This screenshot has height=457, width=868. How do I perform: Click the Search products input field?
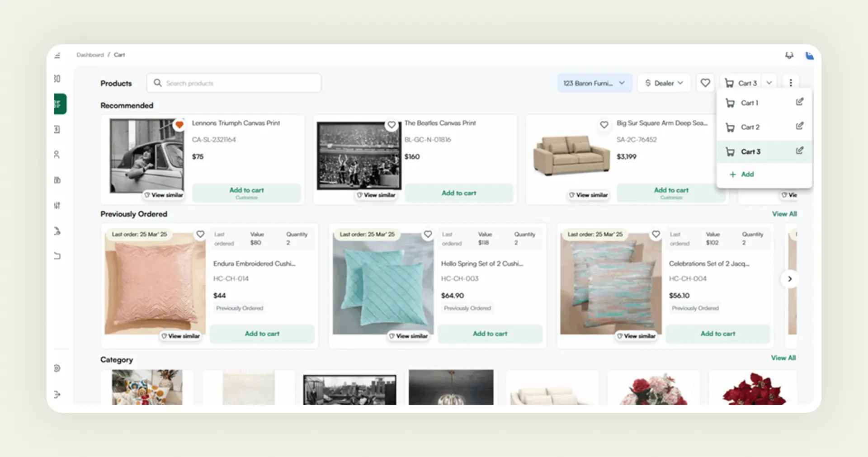click(x=233, y=83)
